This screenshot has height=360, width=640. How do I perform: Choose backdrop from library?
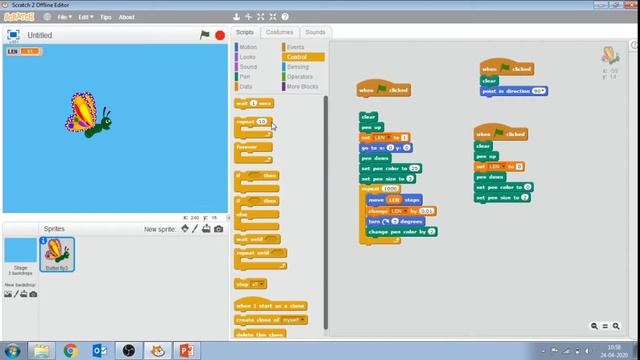click(x=8, y=294)
